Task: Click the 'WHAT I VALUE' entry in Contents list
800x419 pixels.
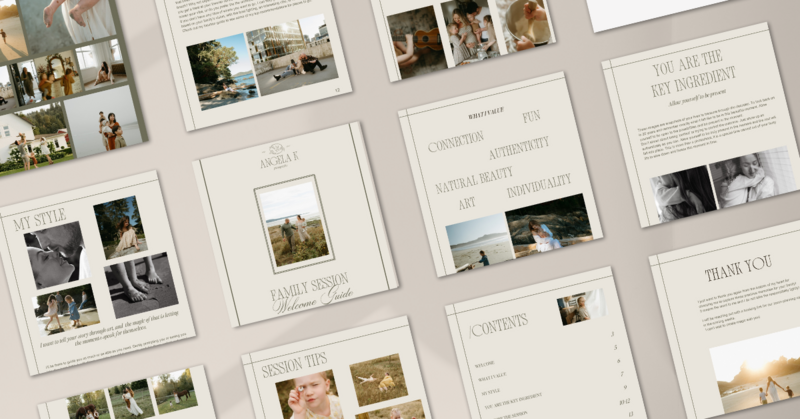Action: click(x=492, y=378)
